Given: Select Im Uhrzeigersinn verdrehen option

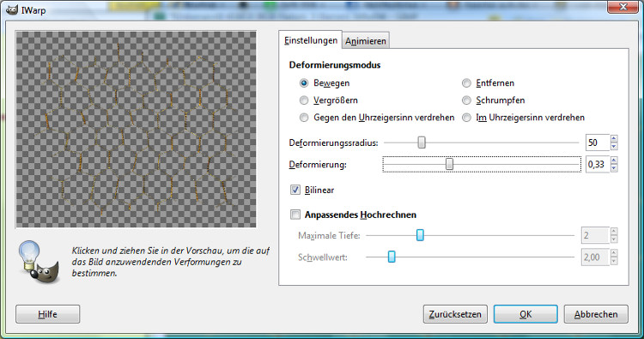Looking at the screenshot, I should pyautogui.click(x=466, y=118).
